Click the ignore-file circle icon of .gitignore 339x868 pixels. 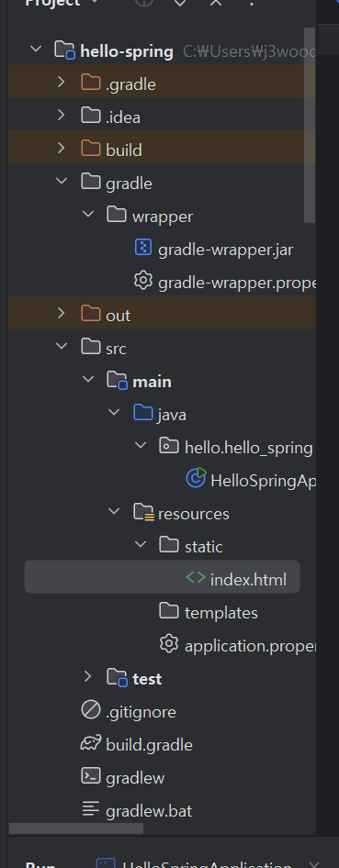click(90, 710)
